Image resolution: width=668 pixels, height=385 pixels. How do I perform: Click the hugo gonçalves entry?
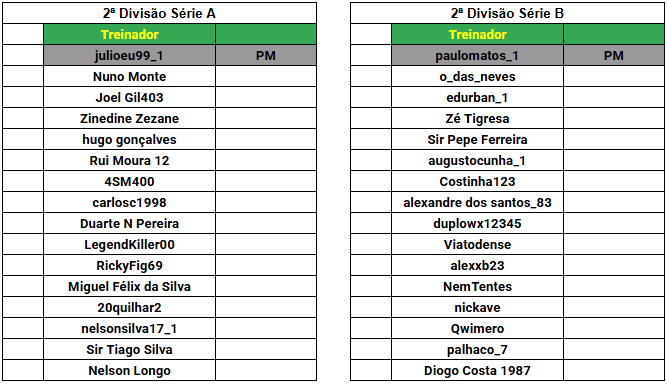(130, 139)
